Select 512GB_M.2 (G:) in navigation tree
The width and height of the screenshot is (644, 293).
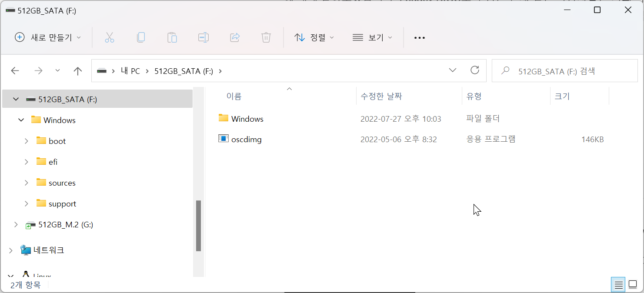tap(66, 225)
